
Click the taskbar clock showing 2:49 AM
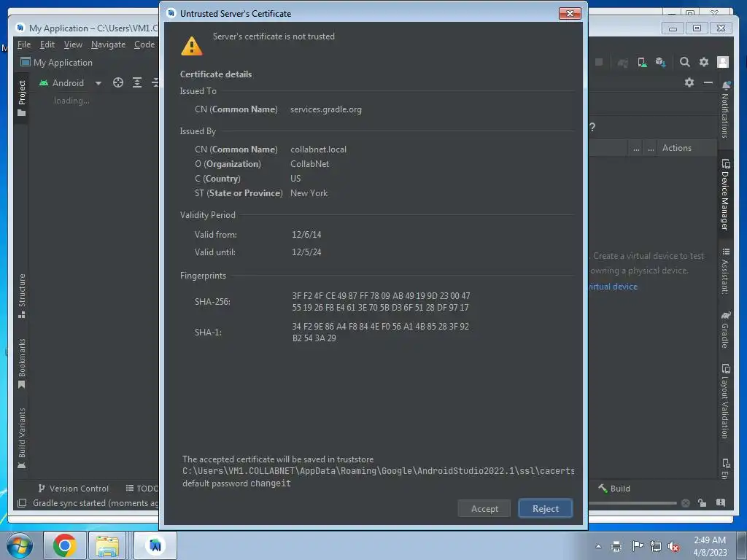coord(710,546)
